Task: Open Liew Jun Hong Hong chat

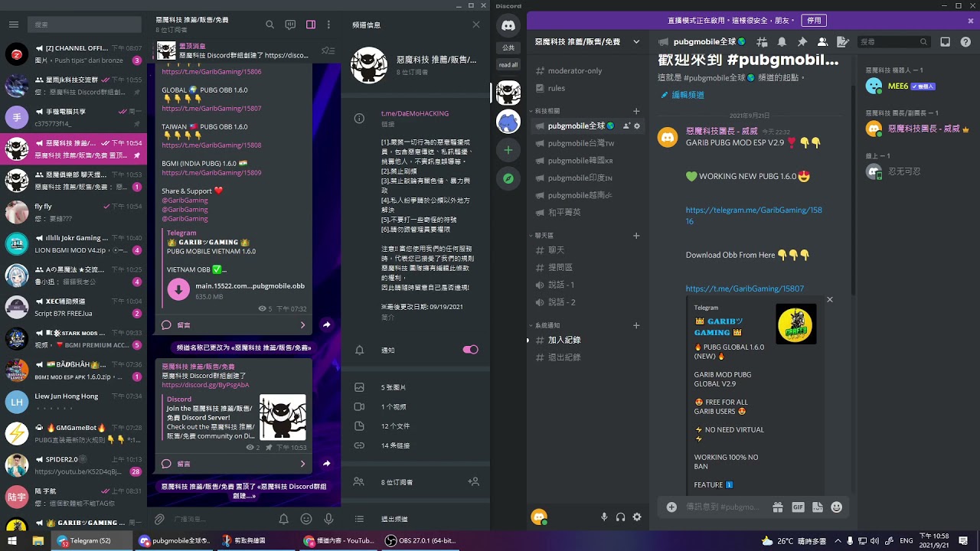Action: tap(73, 402)
